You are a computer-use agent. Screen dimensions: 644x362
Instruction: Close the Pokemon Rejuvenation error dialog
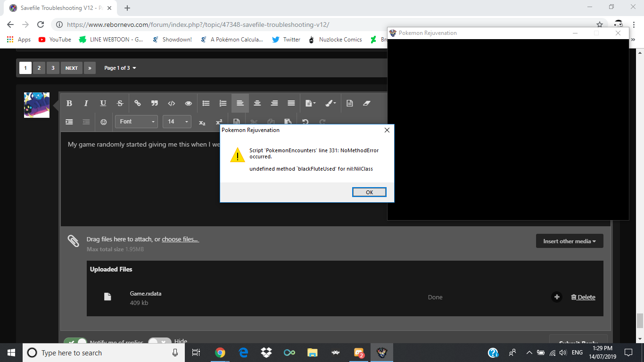[387, 130]
